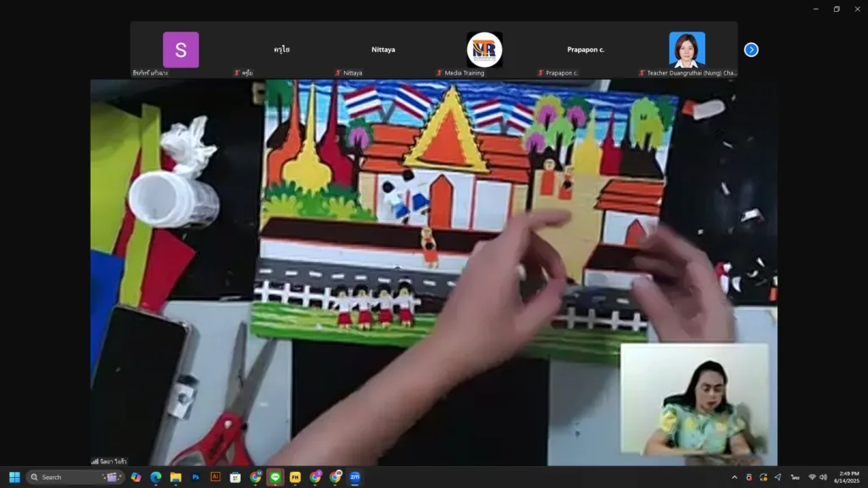This screenshot has width=868, height=488.
Task: Open Microsoft Edge from the taskbar
Action: click(156, 477)
